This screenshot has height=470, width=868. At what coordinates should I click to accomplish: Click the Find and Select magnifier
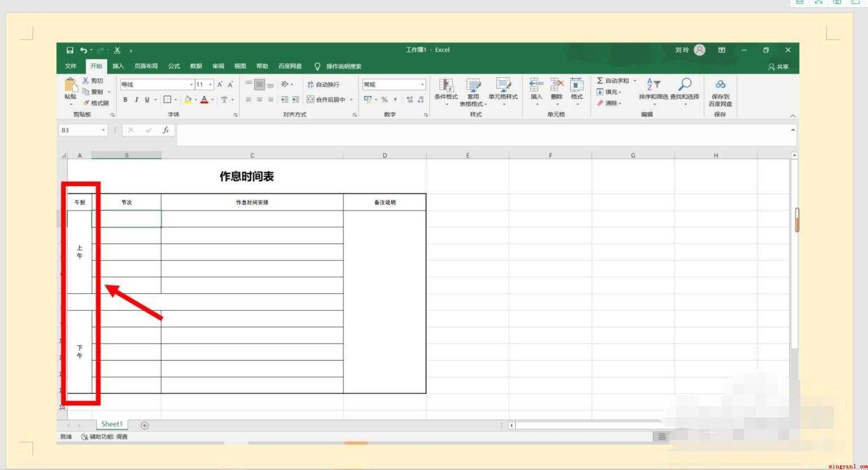(684, 84)
